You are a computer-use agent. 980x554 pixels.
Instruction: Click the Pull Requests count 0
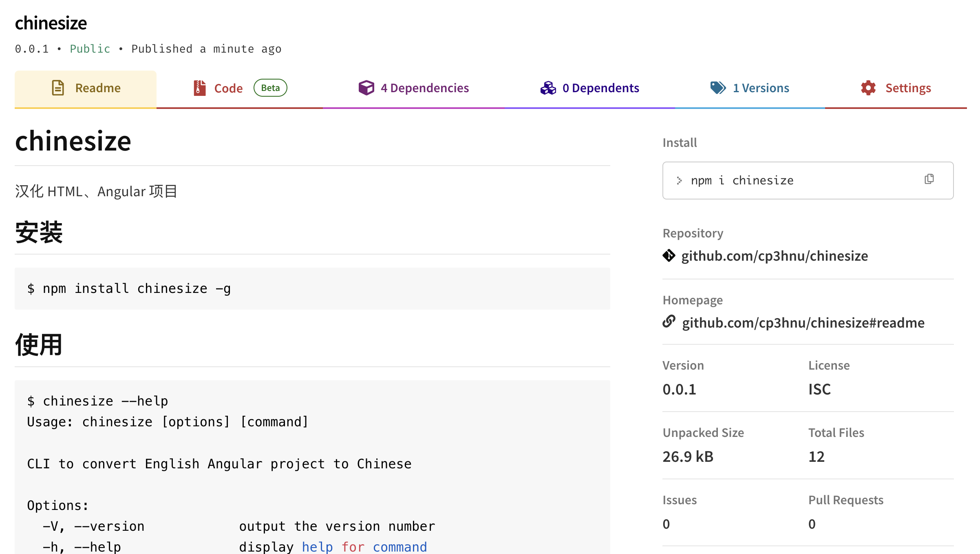(x=812, y=524)
